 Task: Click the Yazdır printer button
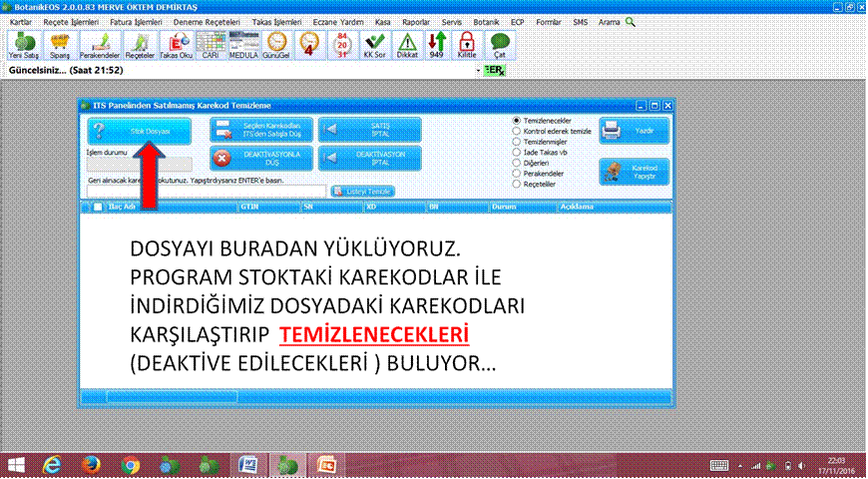tap(634, 131)
